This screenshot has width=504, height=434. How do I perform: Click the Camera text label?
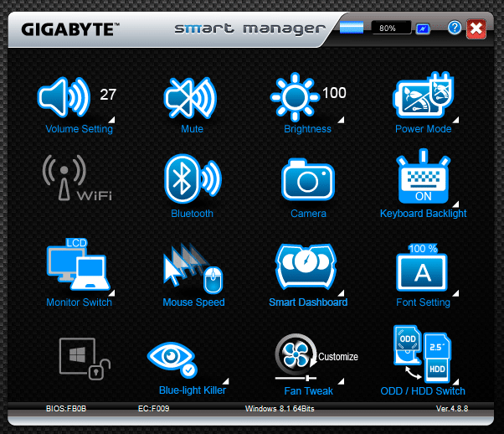pos(308,214)
